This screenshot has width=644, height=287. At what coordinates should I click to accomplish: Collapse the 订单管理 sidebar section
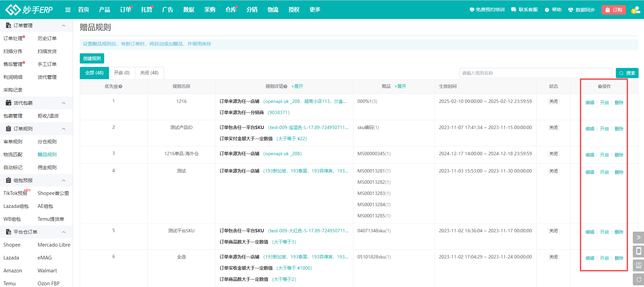click(x=63, y=25)
